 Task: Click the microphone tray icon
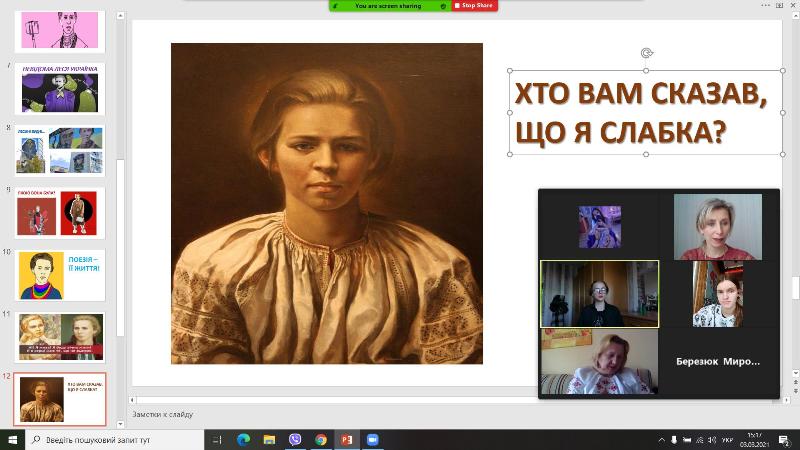pos(674,440)
